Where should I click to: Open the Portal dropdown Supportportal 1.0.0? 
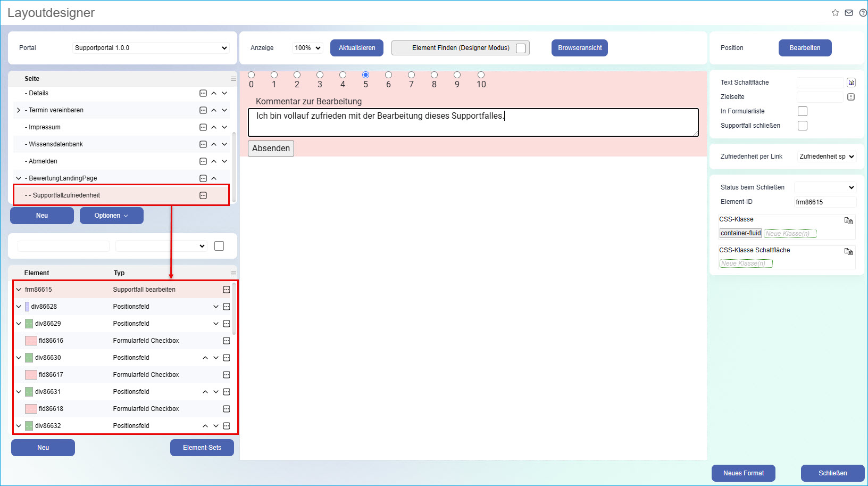[151, 48]
